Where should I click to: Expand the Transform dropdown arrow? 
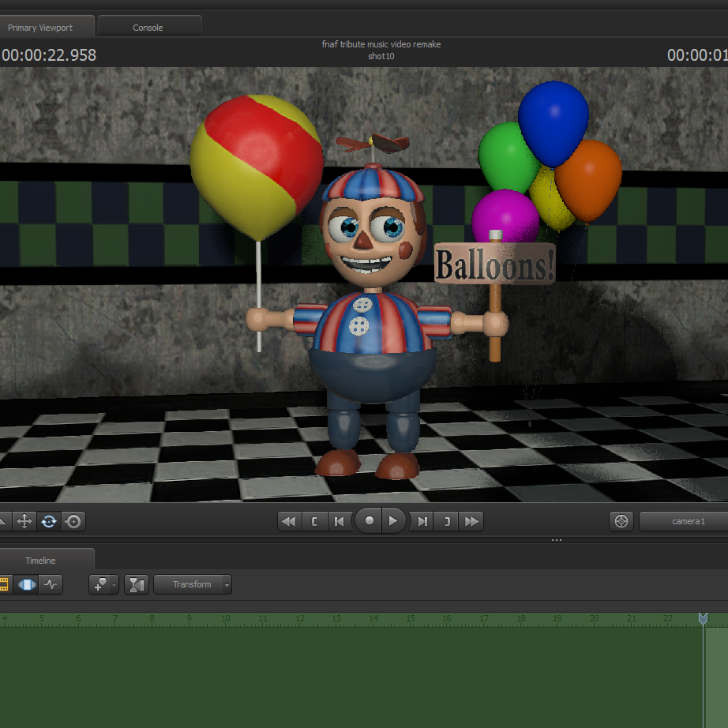tap(227, 585)
